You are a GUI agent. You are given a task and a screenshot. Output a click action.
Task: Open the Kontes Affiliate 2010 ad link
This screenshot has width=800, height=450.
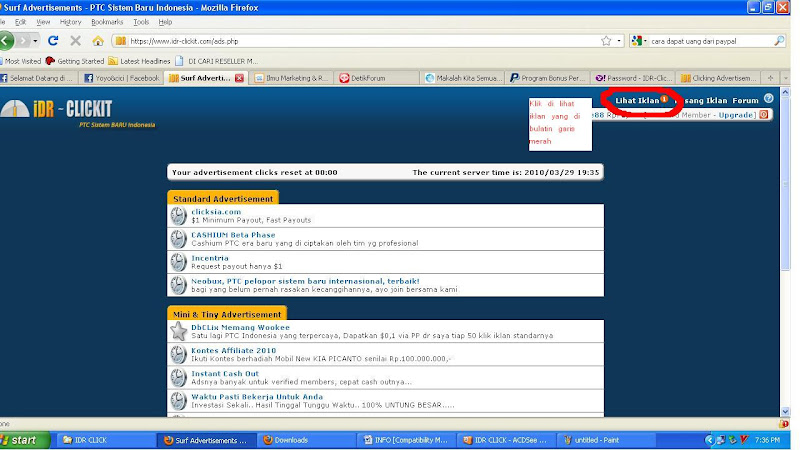pyautogui.click(x=233, y=351)
